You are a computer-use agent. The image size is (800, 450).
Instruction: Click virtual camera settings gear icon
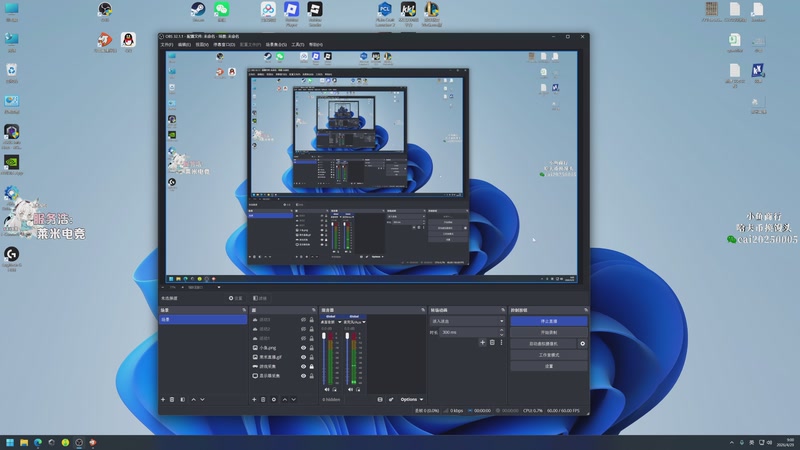point(583,343)
